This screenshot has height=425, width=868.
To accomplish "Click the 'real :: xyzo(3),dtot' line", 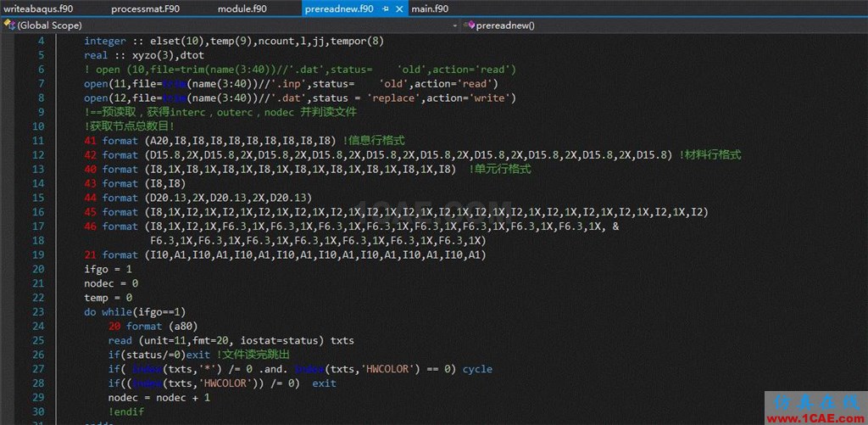I will [x=144, y=55].
